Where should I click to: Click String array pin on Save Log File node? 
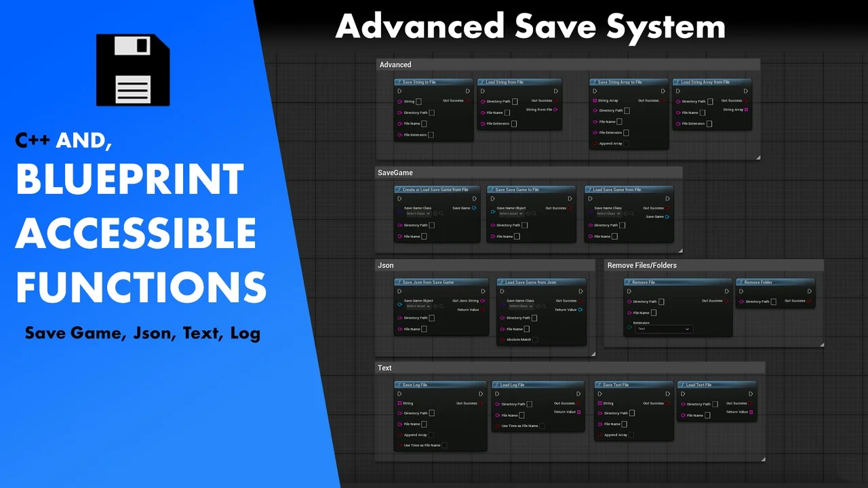pos(399,403)
